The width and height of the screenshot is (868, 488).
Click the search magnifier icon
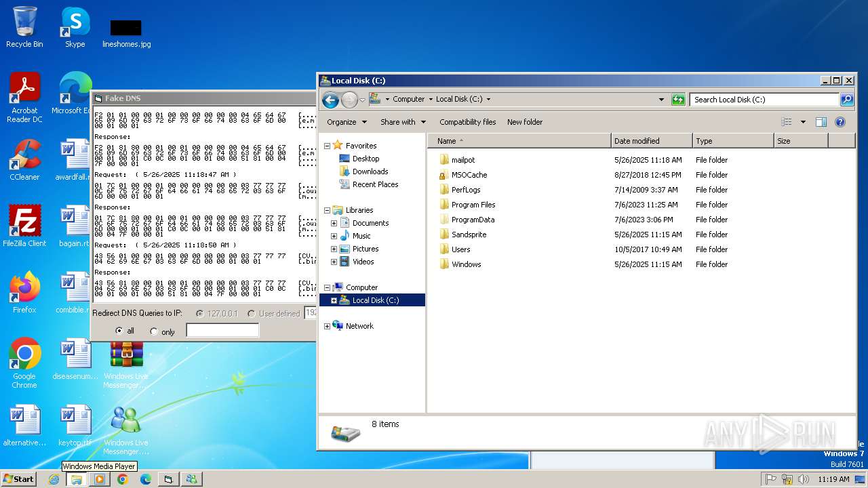pos(847,100)
